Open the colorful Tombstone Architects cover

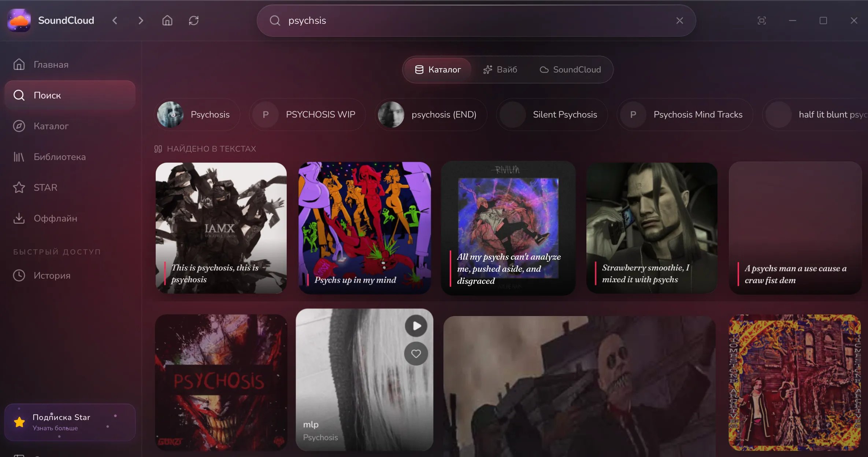795,382
